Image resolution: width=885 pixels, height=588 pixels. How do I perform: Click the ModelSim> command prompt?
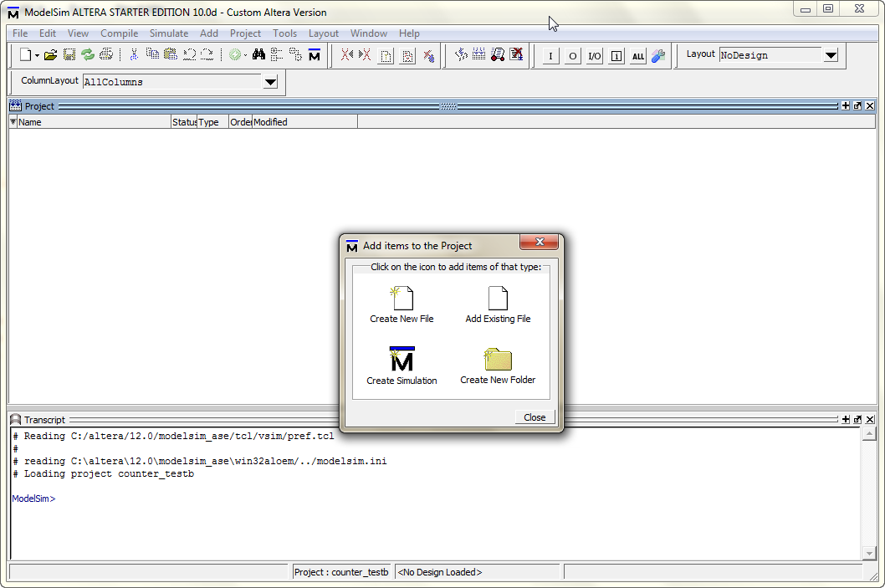(x=33, y=499)
